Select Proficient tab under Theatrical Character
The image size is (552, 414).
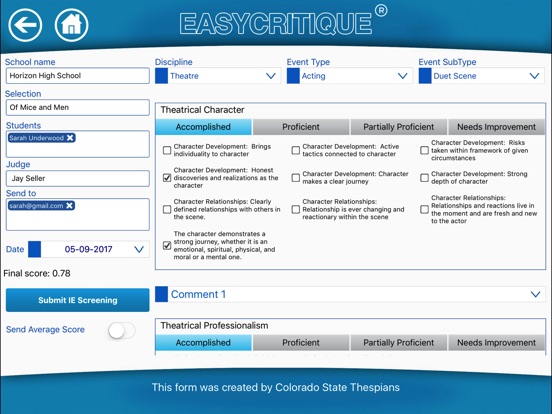(x=301, y=127)
